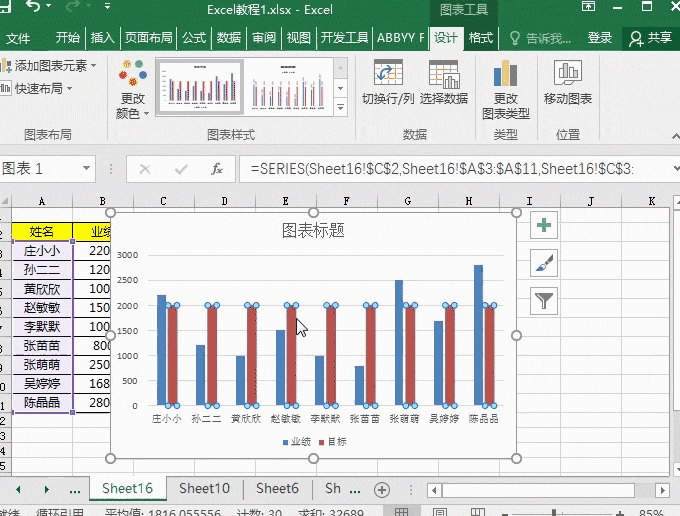Click the formula bar confirm checkmark icon

181,169
